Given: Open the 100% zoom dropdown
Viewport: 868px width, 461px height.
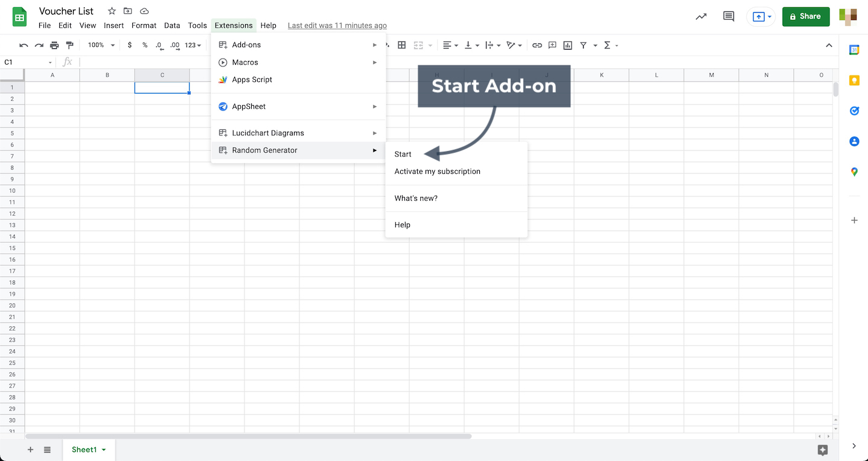Looking at the screenshot, I should tap(101, 45).
